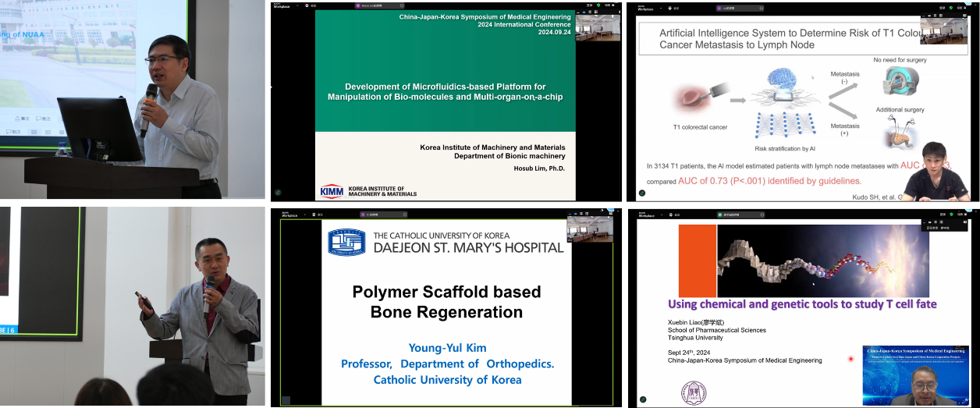980x408 pixels.
Task: Open Zoom Workplace dropdown in AI colorectal window
Action: (x=662, y=8)
